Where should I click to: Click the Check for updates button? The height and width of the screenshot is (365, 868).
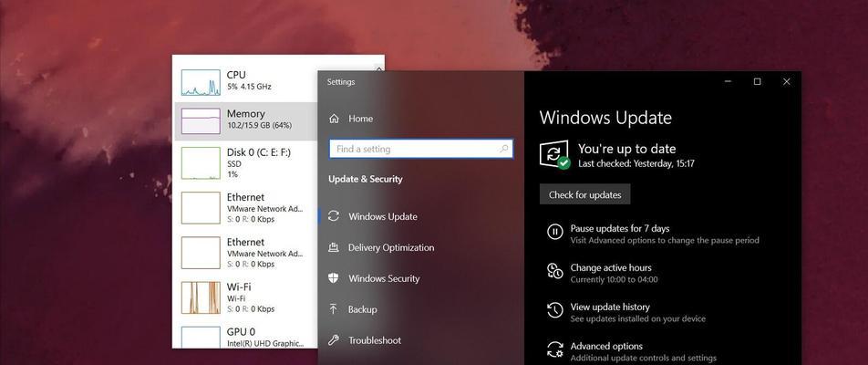[x=584, y=194]
